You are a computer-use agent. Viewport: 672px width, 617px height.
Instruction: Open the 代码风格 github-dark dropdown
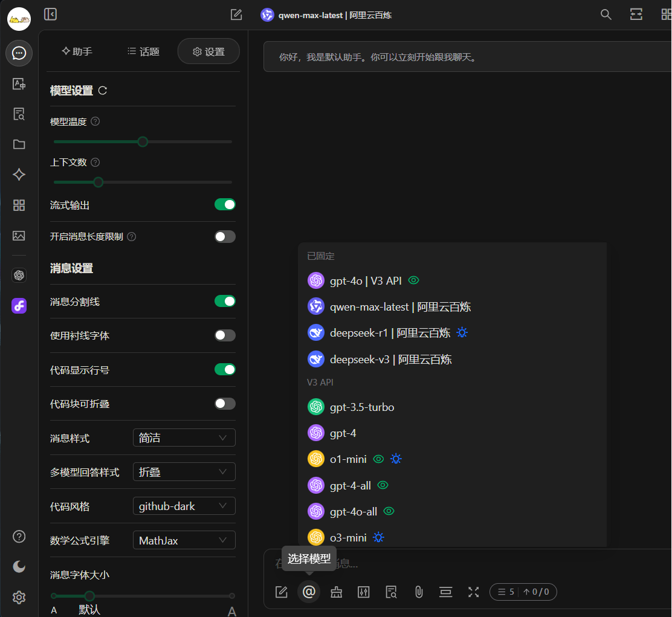click(x=184, y=506)
